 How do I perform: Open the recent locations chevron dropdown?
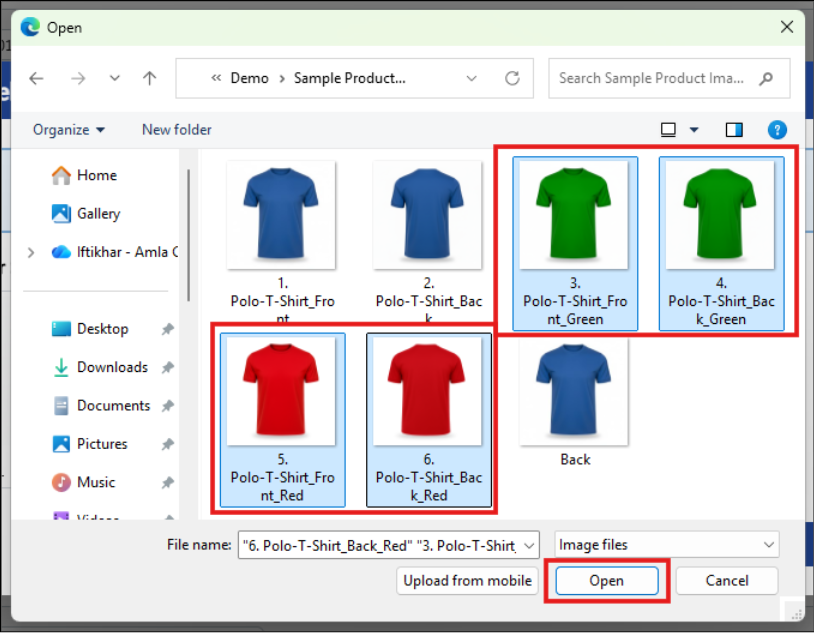[x=115, y=78]
